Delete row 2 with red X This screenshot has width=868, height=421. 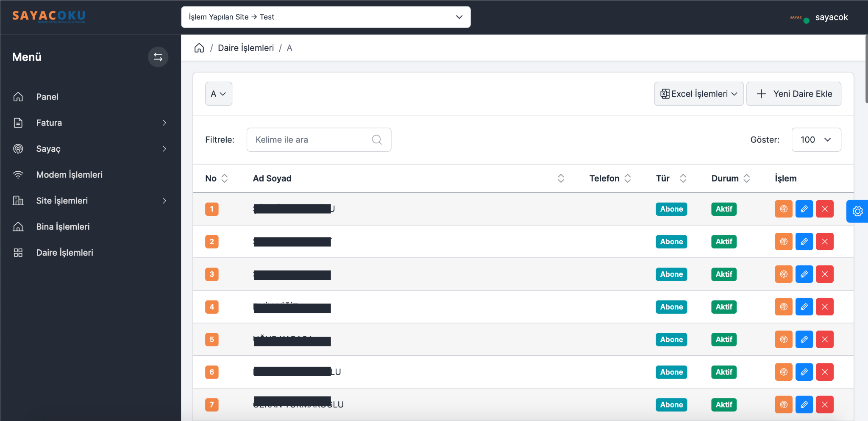pos(825,242)
